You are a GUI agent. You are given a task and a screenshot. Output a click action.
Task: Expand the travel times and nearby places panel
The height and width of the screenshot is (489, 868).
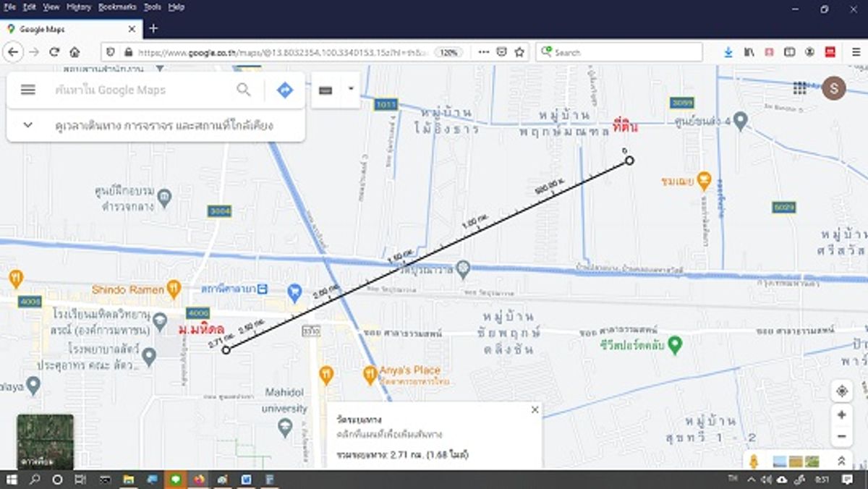27,125
